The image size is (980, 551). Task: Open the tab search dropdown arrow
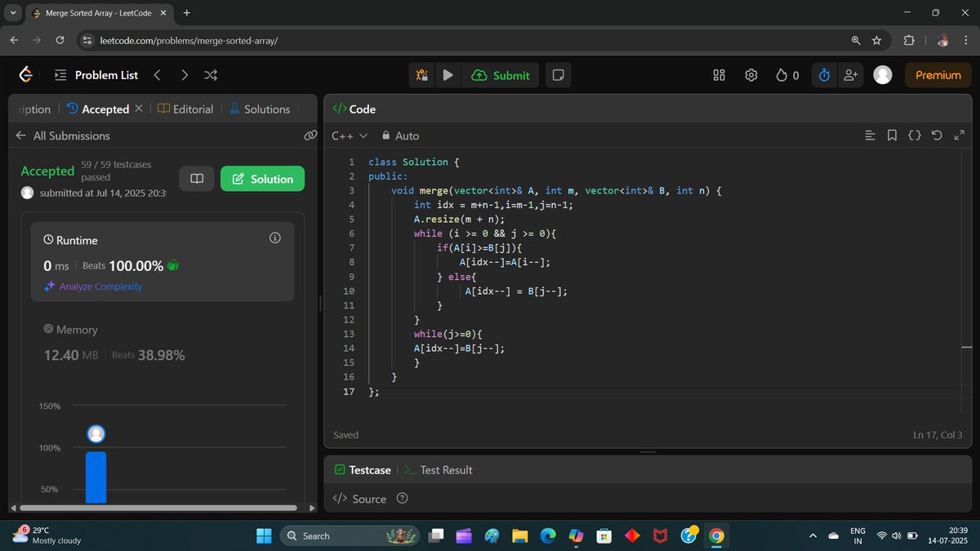point(13,13)
